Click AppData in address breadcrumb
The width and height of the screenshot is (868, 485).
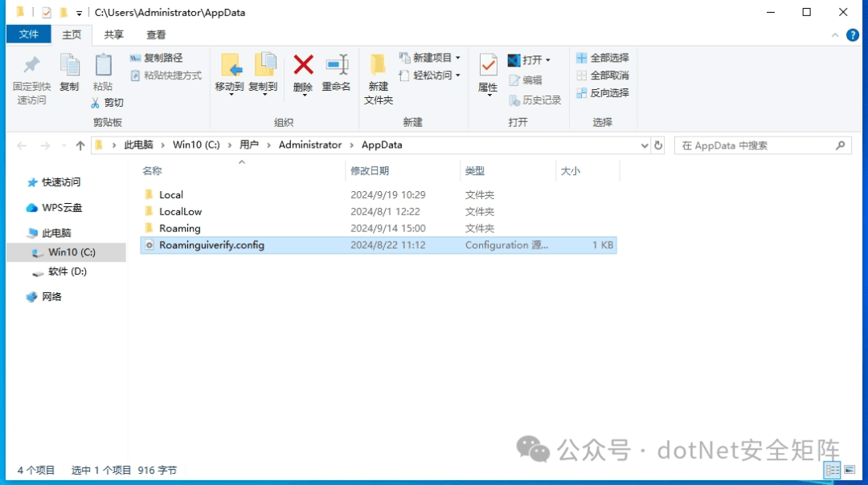point(382,145)
